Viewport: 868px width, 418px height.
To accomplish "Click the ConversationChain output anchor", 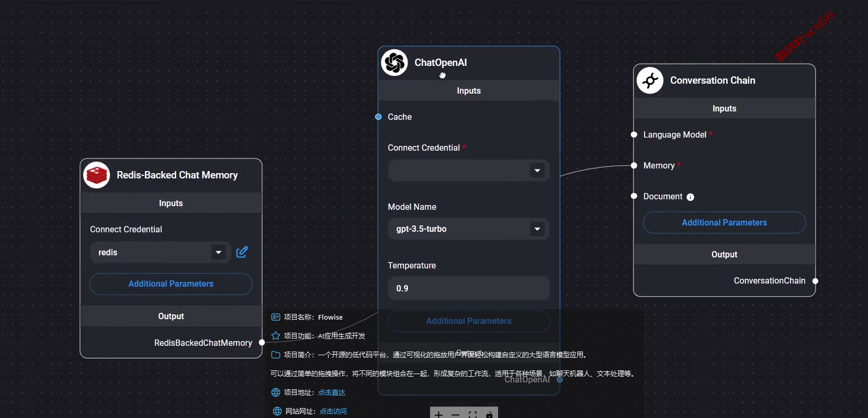I will [x=815, y=281].
